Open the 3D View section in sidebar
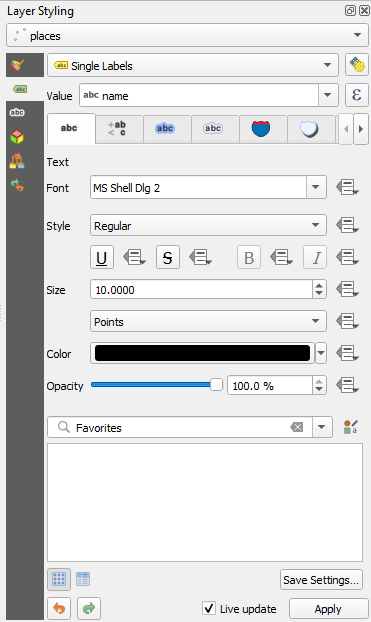 click(17, 137)
